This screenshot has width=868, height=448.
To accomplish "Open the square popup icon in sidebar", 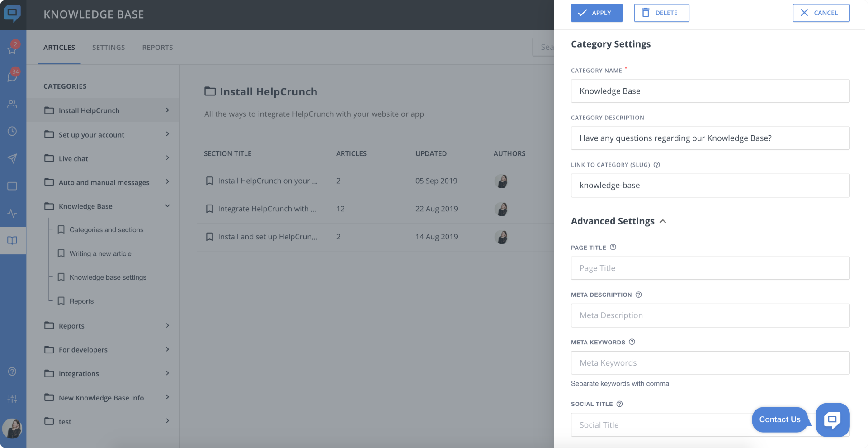I will [x=12, y=186].
